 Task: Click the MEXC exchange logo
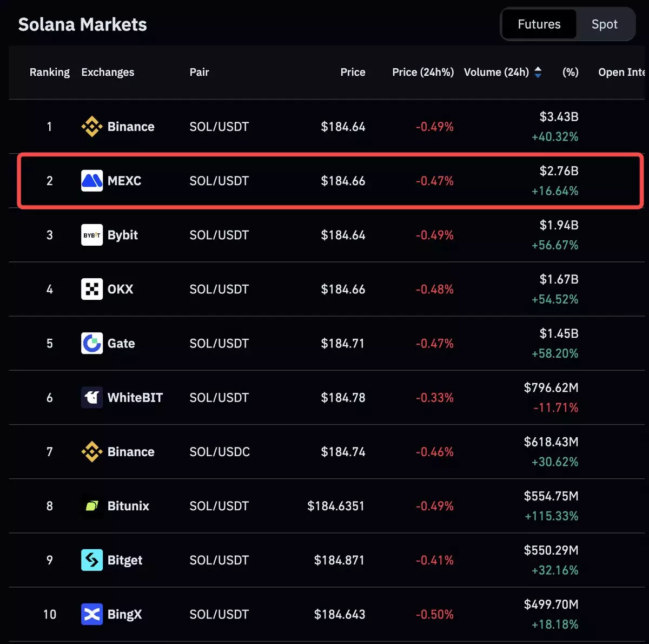[91, 181]
